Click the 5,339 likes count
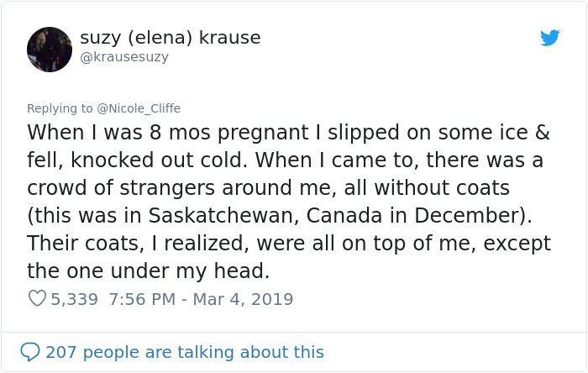The width and height of the screenshot is (588, 373). tap(75, 299)
